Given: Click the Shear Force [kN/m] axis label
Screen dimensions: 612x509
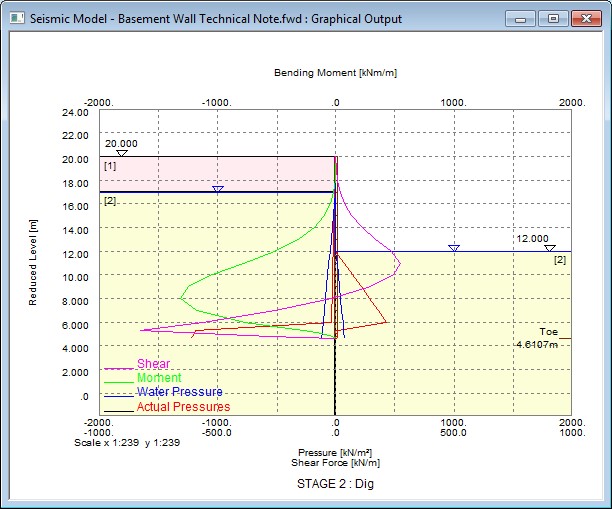Looking at the screenshot, I should pos(335,463).
